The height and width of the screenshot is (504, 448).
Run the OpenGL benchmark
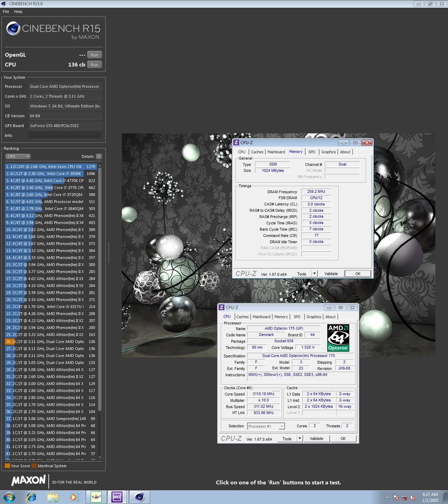(94, 55)
